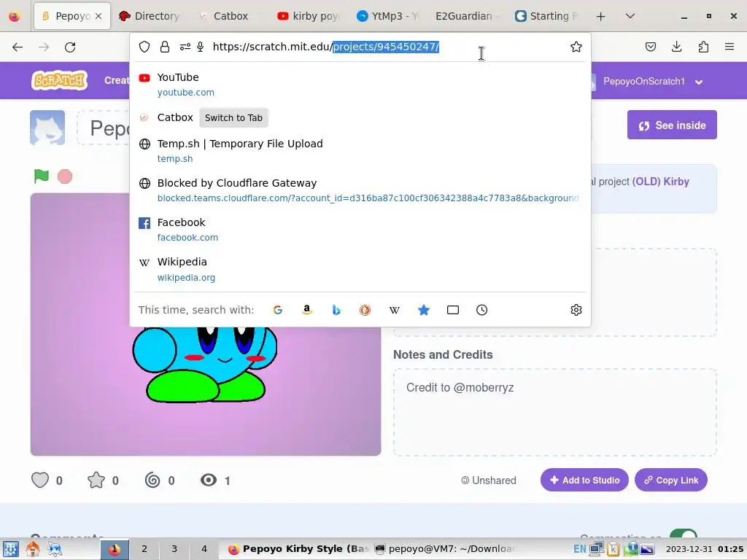Click the remix count swirl icon
The image size is (747, 560).
(152, 480)
